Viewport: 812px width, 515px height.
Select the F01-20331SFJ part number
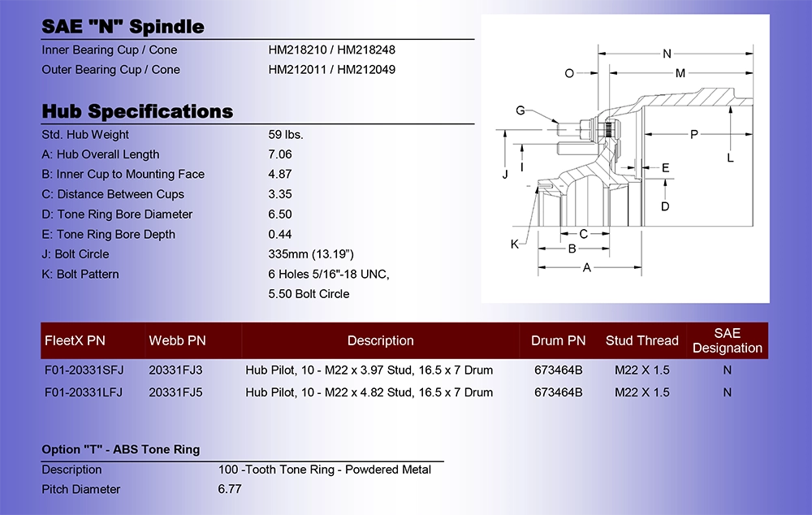pyautogui.click(x=84, y=370)
